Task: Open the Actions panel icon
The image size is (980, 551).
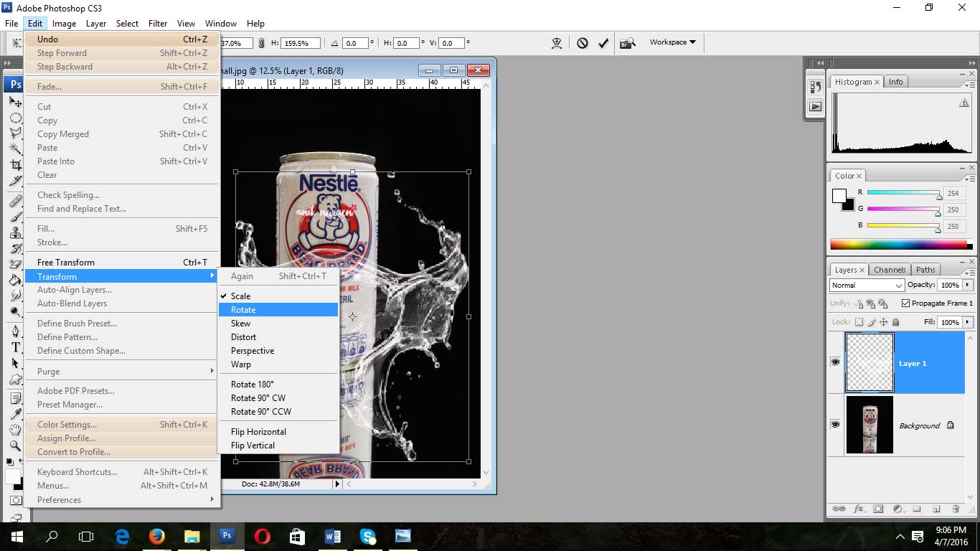Action: click(x=816, y=107)
